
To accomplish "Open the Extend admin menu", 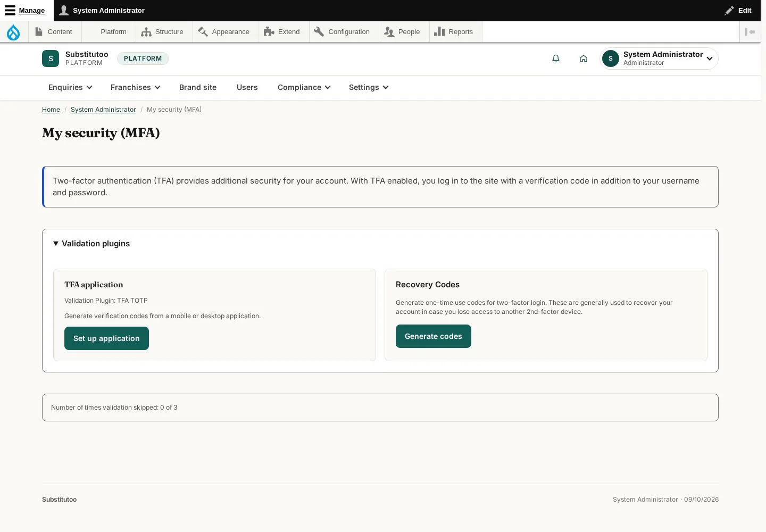I will coord(283,32).
